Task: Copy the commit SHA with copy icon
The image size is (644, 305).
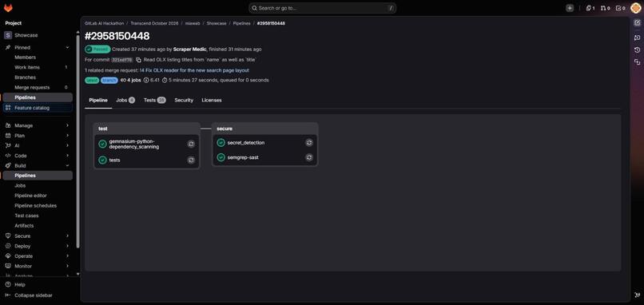Action: (138, 60)
